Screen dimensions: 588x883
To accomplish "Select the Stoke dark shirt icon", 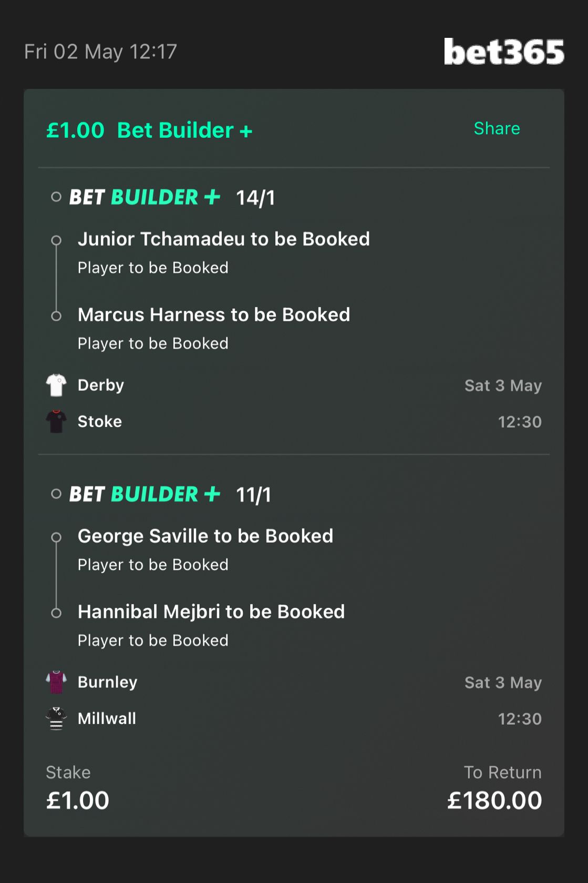I will 56,421.
